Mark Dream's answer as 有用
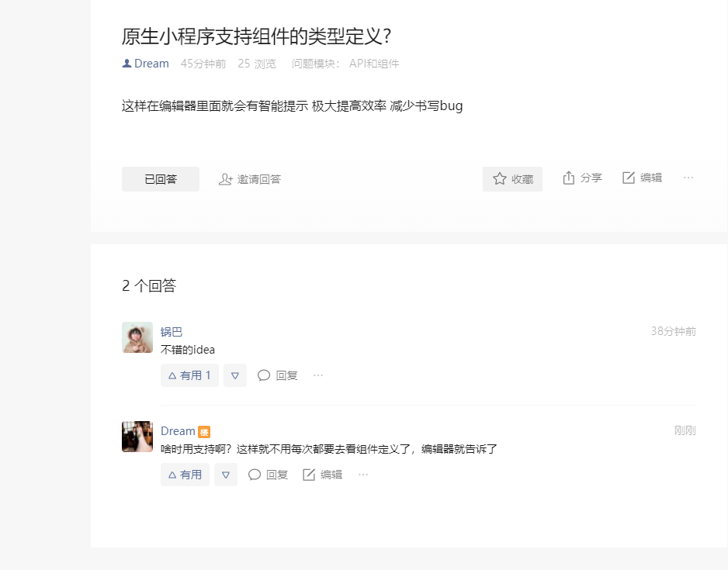The image size is (728, 570). 185,475
